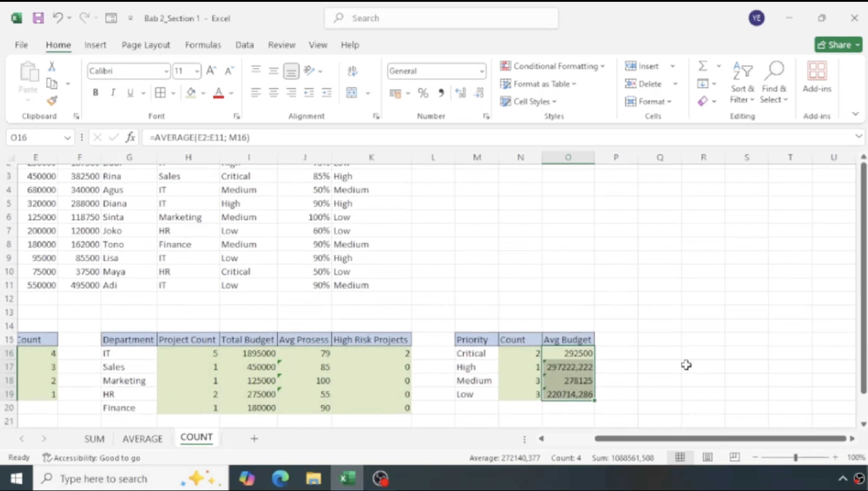The image size is (868, 491).
Task: Click the AutoSum icon
Action: (x=703, y=66)
